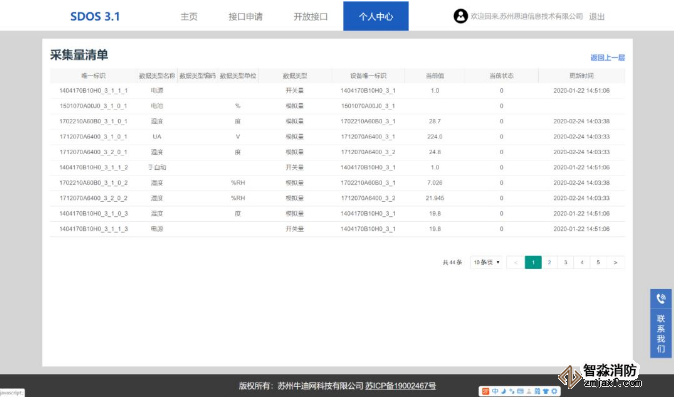Click the moon icon in IME toolbar
The image size is (674, 398).
coord(503,391)
